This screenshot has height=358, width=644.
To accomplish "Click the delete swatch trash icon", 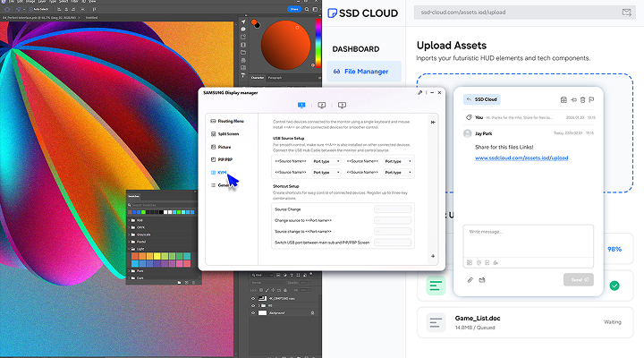I will tap(193, 282).
